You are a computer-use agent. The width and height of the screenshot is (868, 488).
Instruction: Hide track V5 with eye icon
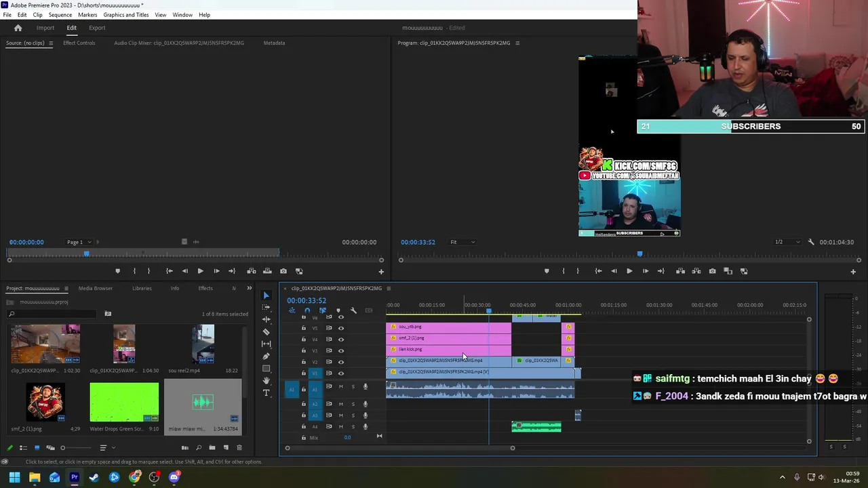[x=341, y=327]
